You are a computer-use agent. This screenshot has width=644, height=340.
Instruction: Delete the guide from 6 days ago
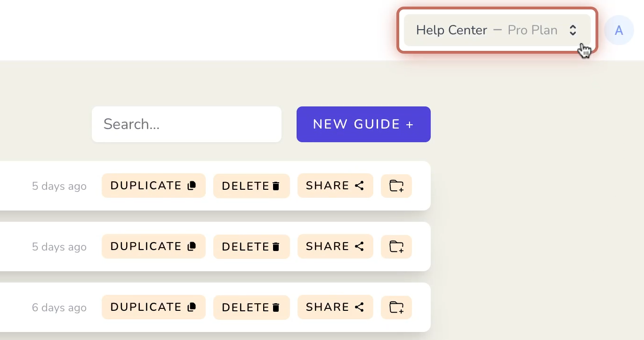(251, 308)
